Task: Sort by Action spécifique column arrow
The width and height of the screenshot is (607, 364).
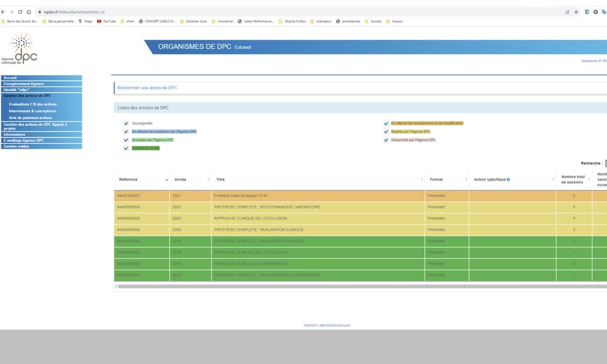Action: tap(553, 180)
